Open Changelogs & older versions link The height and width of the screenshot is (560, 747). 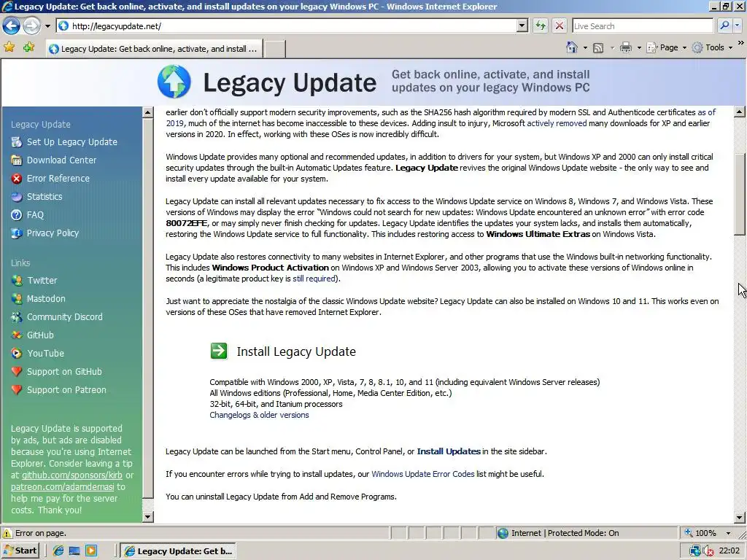click(x=259, y=415)
